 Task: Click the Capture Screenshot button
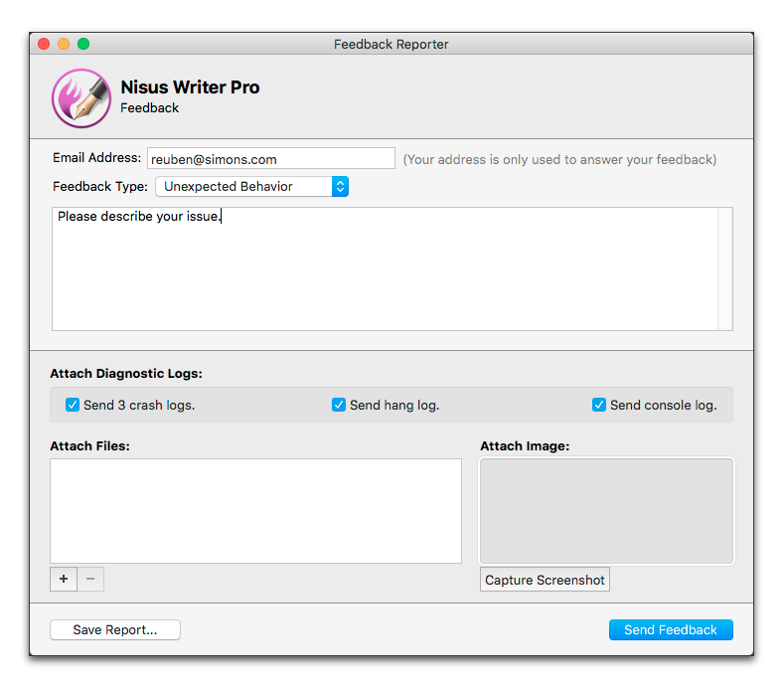pos(545,580)
